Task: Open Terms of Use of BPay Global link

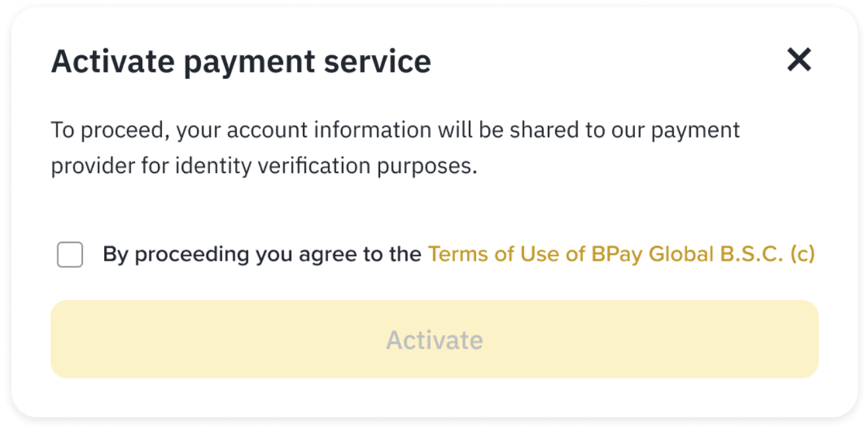Action: coord(620,254)
